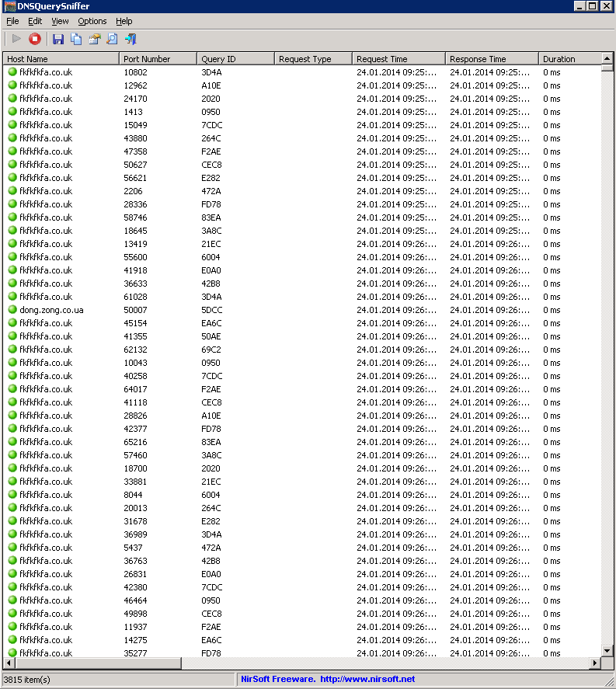Click Query ID 50AE cell
616x689 pixels.
211,336
